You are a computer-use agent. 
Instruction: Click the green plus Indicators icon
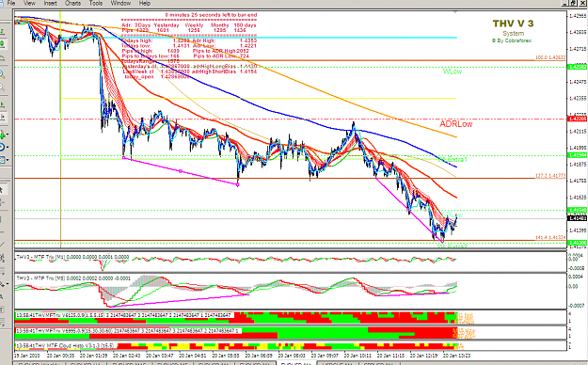coord(2,135)
